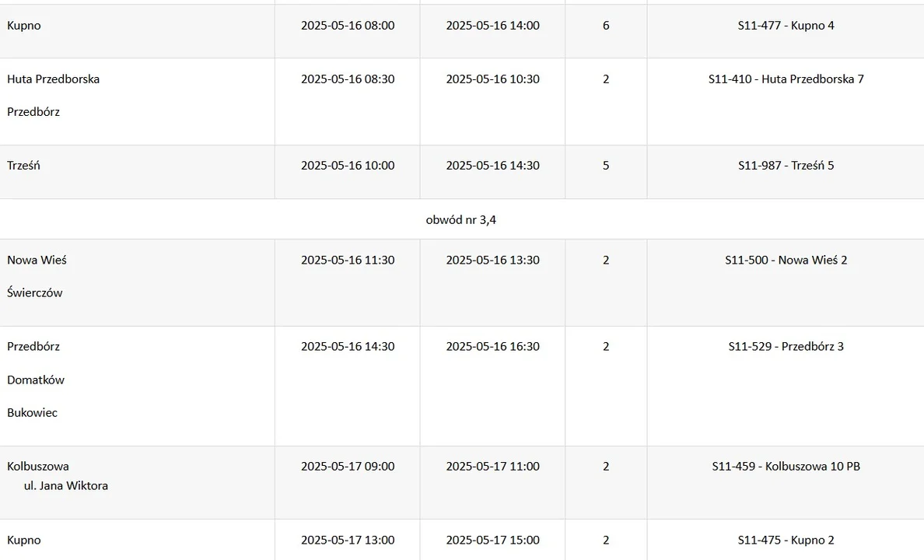
Task: Select the Trześń row location name
Action: point(23,166)
